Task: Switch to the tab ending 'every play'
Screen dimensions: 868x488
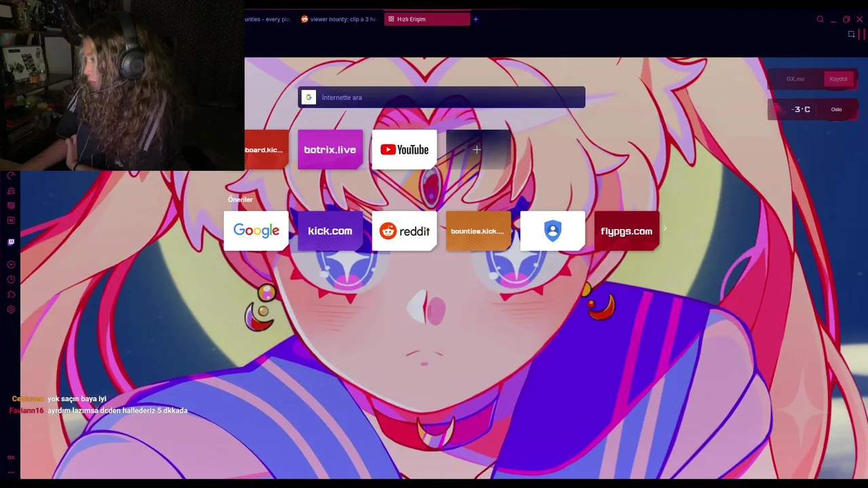Action: click(269, 19)
